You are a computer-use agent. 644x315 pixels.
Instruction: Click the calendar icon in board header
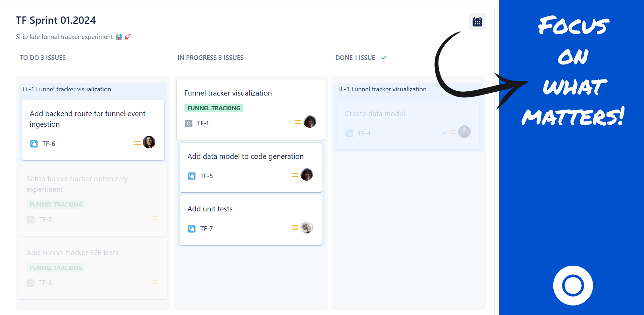tap(477, 22)
